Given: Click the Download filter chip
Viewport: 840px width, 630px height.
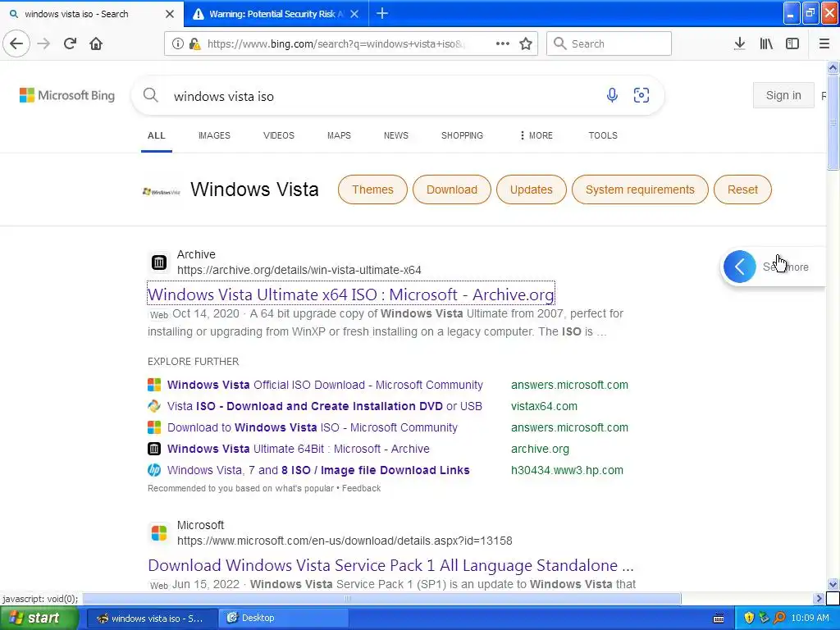Looking at the screenshot, I should [452, 189].
